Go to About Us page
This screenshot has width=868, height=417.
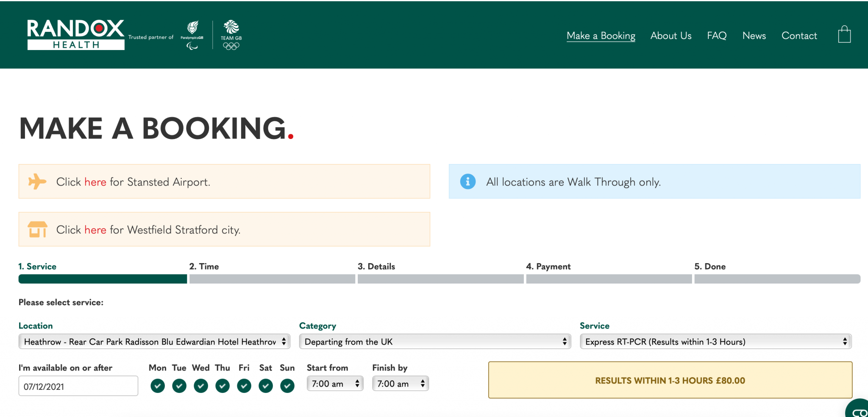point(671,36)
